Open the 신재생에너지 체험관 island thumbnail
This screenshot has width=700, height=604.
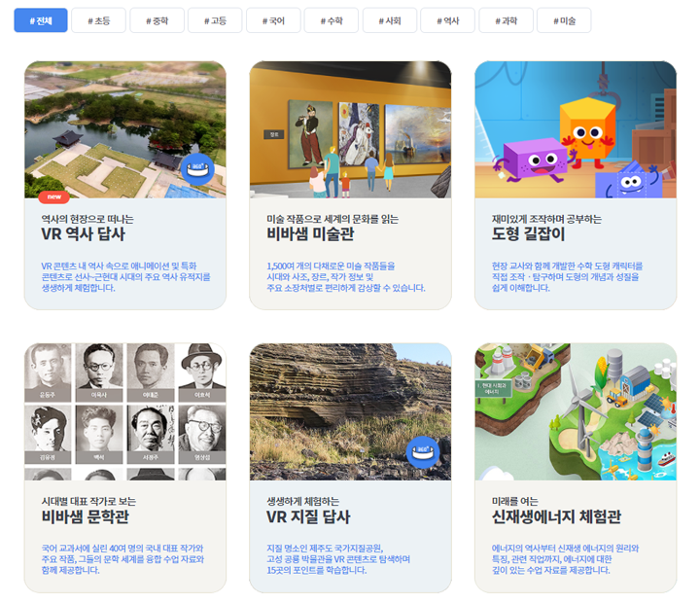point(576,411)
